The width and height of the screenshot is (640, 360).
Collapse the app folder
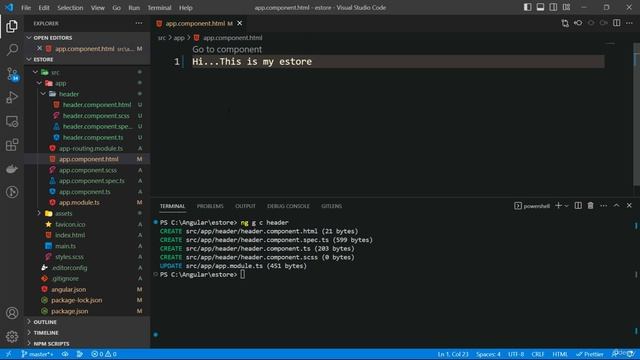click(x=39, y=83)
